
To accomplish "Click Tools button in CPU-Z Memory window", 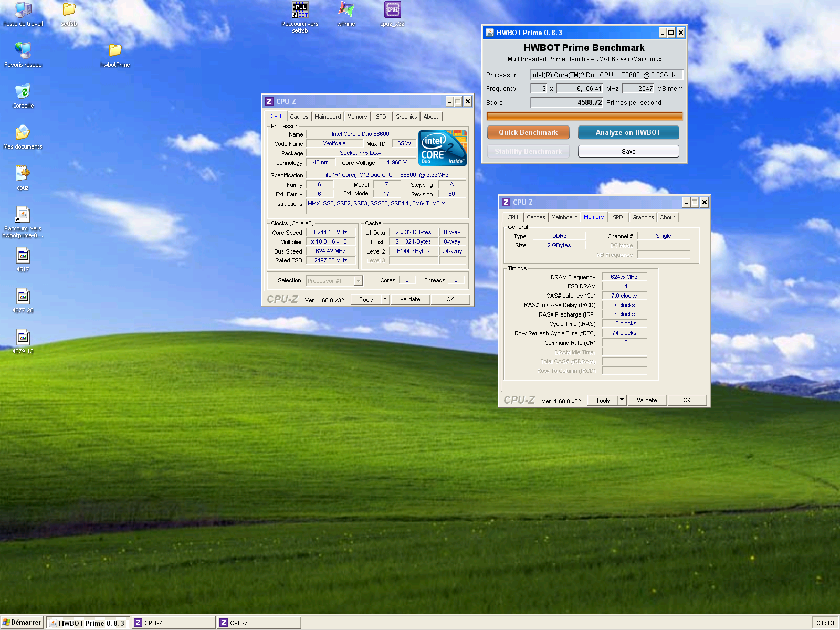I will point(603,400).
